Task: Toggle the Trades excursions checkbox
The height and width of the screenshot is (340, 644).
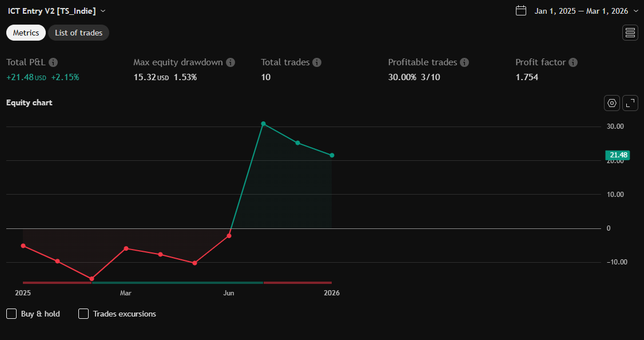Action: coord(84,314)
